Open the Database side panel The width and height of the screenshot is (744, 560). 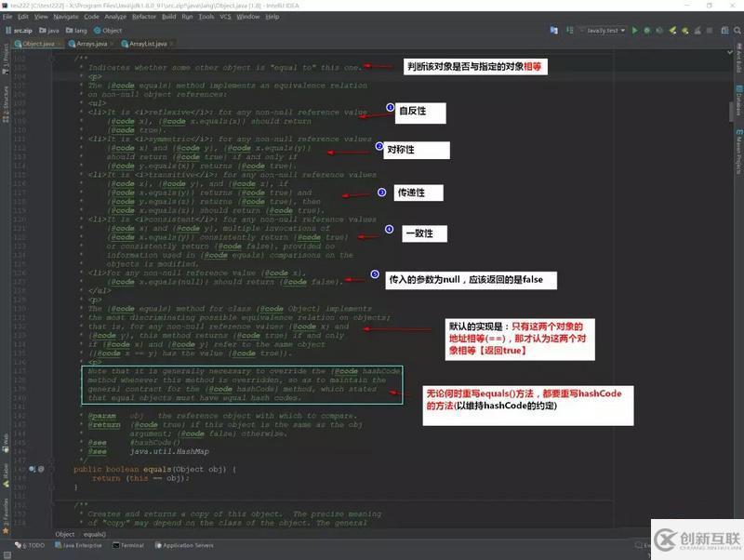click(x=738, y=100)
